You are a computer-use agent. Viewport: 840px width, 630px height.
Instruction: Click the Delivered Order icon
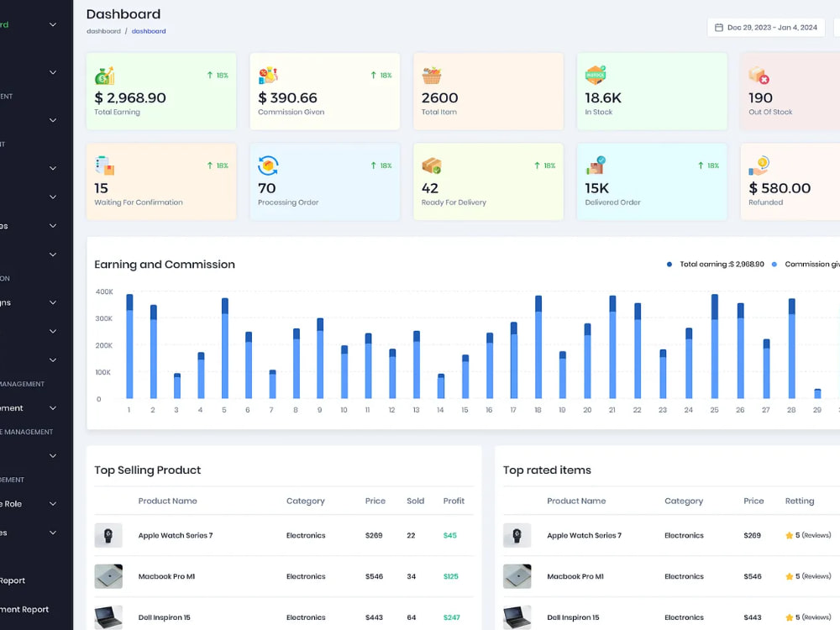(596, 165)
